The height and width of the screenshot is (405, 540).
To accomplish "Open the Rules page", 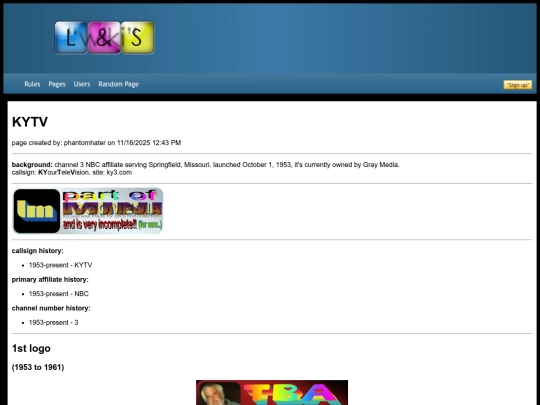I will [x=32, y=84].
